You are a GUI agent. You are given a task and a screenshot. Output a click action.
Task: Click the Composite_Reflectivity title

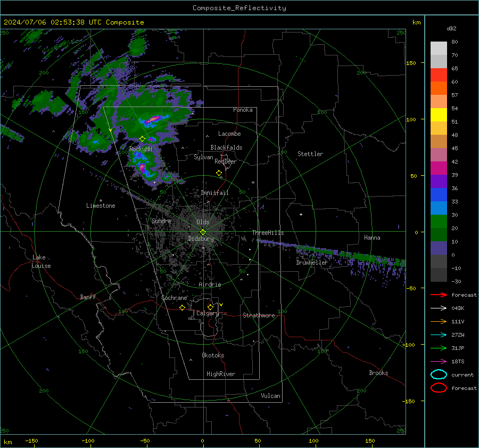click(x=240, y=8)
